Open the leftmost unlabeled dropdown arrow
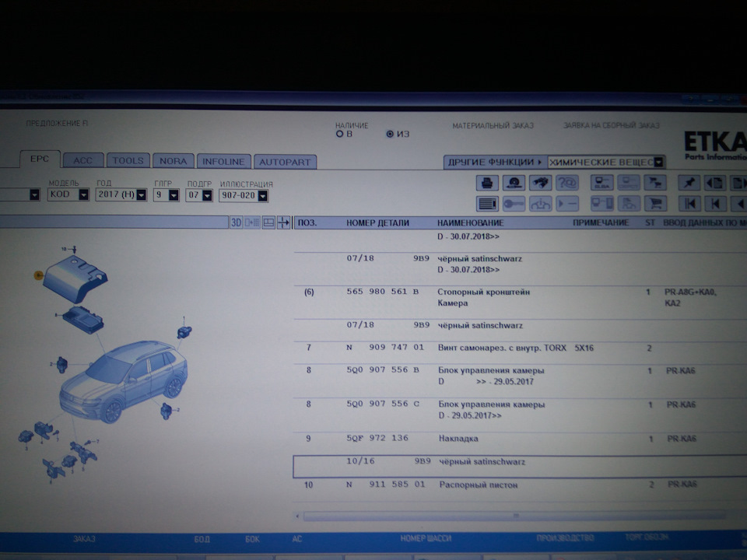Screen dimensions: 747x560 coord(34,194)
